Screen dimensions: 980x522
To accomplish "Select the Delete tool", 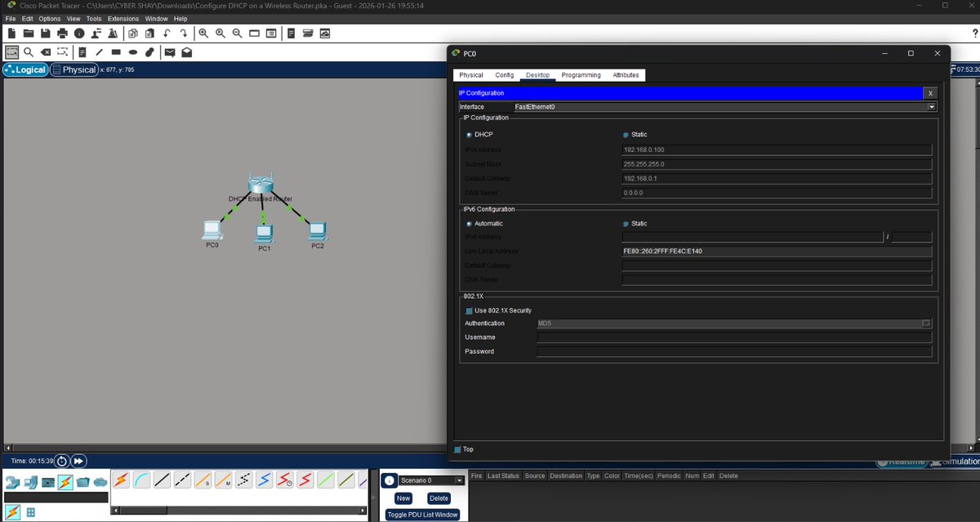I will (46, 51).
